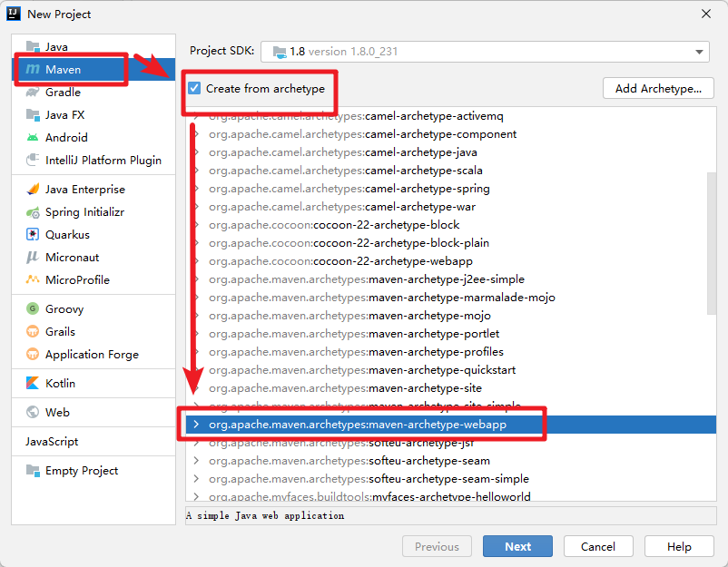This screenshot has height=567, width=728.
Task: Expand the myfaces-archetype-helloworld node
Action: 196,496
